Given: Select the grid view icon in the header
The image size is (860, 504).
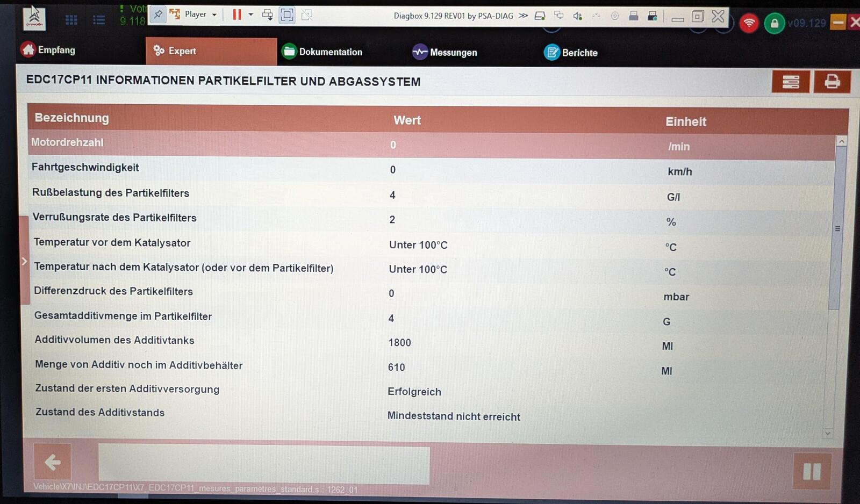Looking at the screenshot, I should pyautogui.click(x=71, y=20).
